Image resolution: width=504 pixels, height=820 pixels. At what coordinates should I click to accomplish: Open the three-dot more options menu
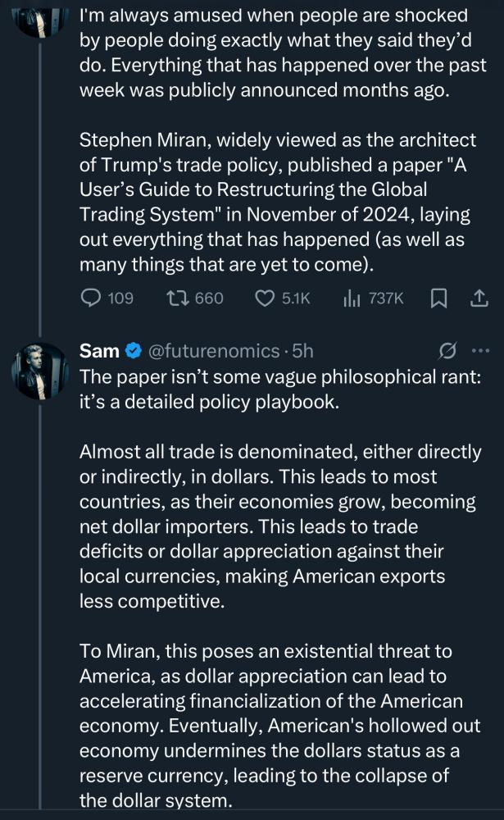click(480, 351)
